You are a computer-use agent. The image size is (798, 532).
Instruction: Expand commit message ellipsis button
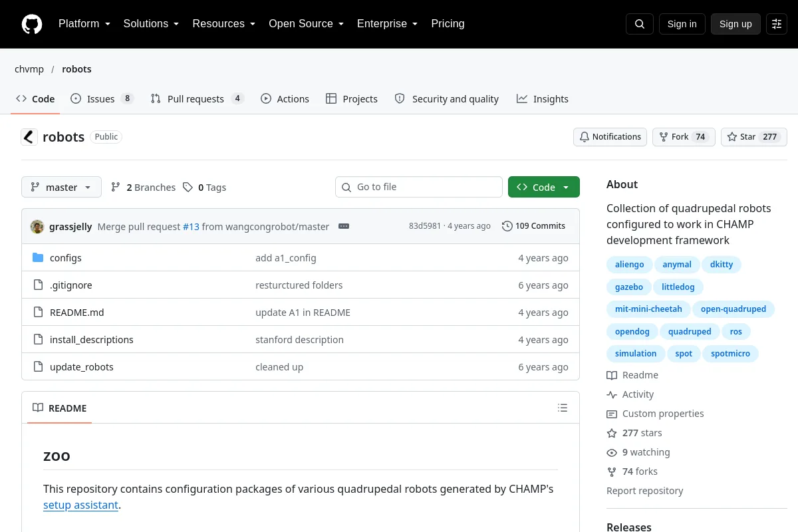click(344, 226)
